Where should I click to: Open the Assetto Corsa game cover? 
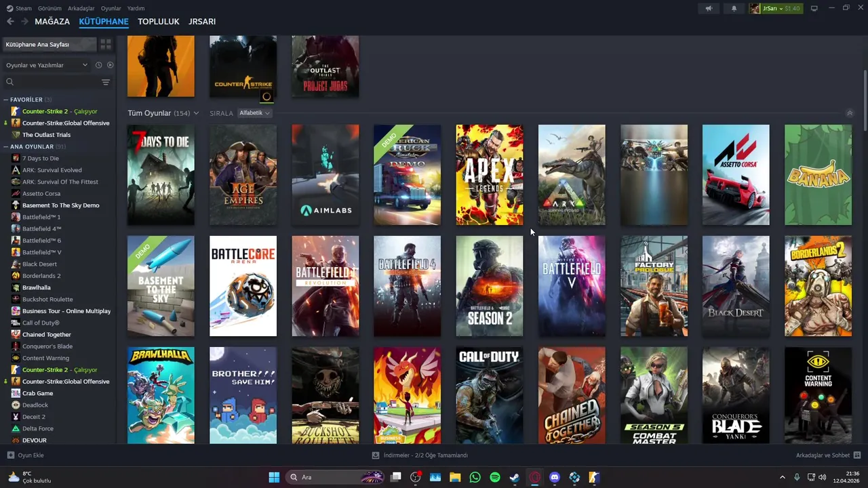click(x=736, y=175)
